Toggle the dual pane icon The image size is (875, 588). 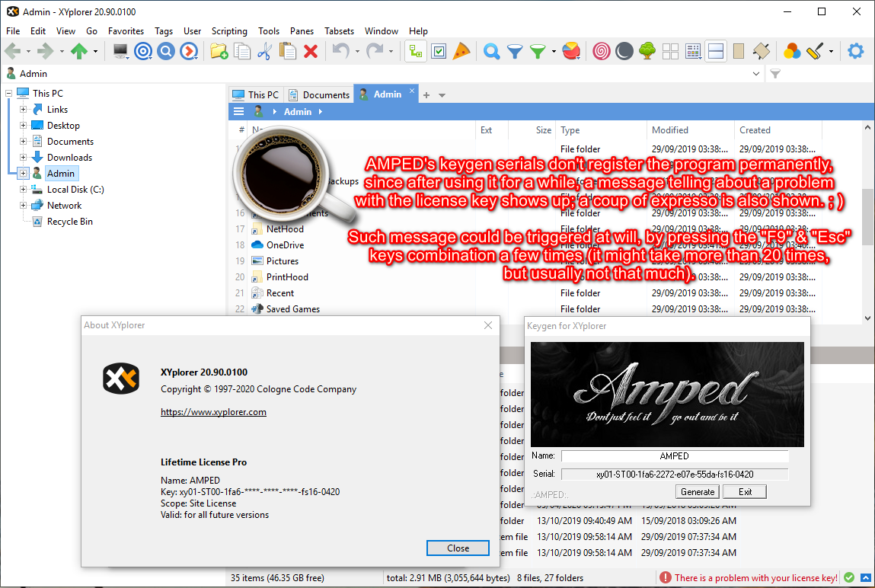pyautogui.click(x=716, y=51)
